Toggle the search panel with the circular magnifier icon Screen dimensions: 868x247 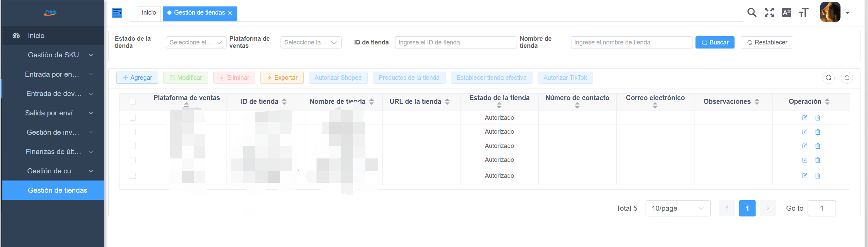(x=828, y=78)
